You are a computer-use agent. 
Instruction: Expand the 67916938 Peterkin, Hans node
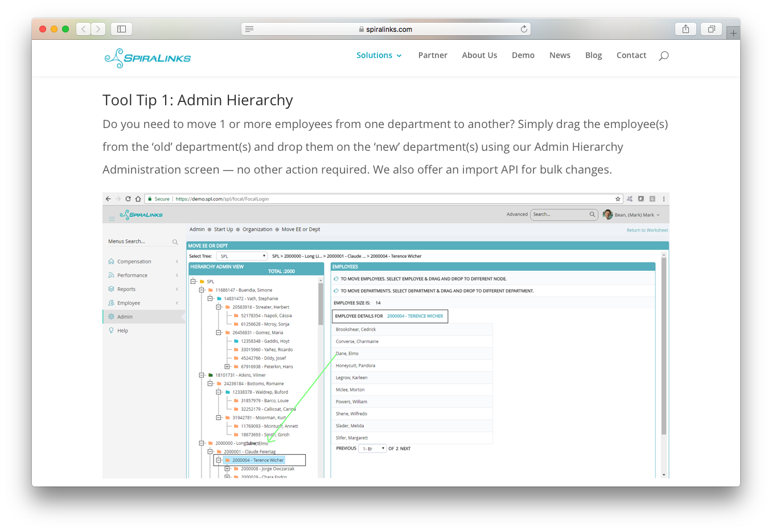227,367
